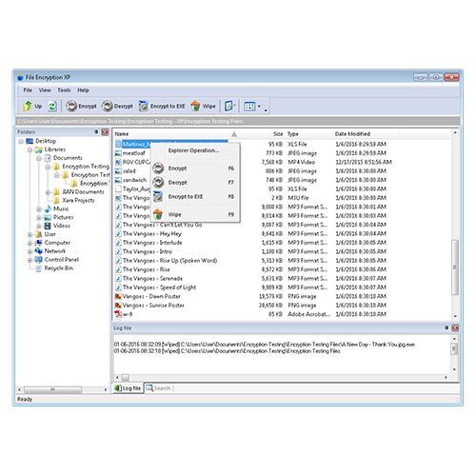Toggle the Log file panel pushpin
This screenshot has height=476, width=476.
[x=446, y=327]
